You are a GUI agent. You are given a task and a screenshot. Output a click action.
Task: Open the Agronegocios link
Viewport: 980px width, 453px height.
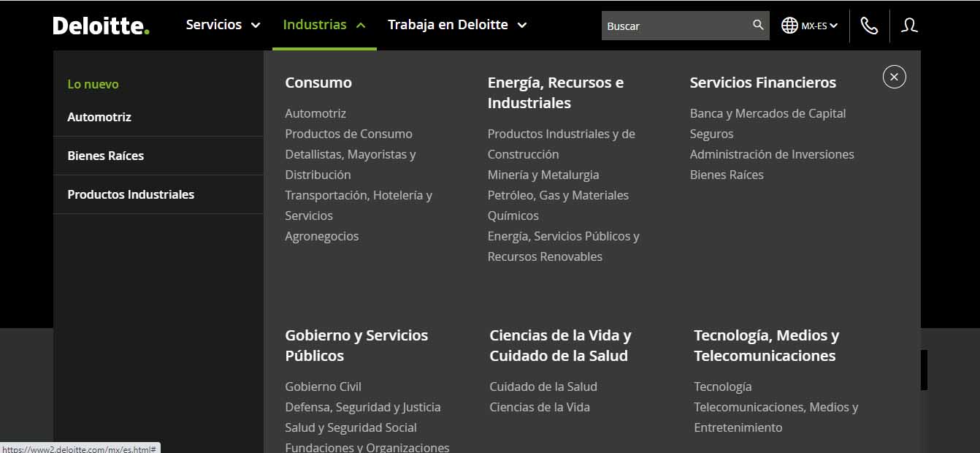(322, 236)
